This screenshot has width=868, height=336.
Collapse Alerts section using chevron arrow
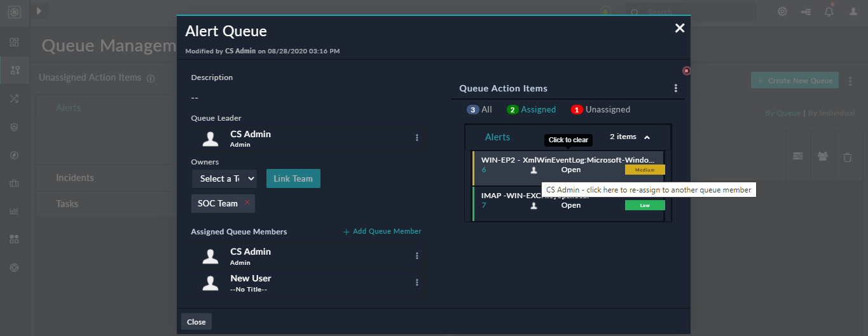[x=647, y=137]
